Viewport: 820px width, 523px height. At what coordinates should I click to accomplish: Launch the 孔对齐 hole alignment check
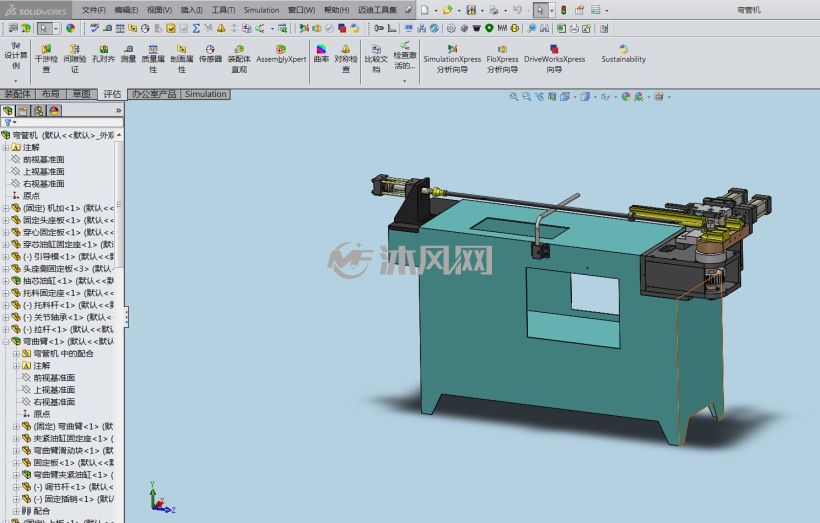tap(103, 54)
